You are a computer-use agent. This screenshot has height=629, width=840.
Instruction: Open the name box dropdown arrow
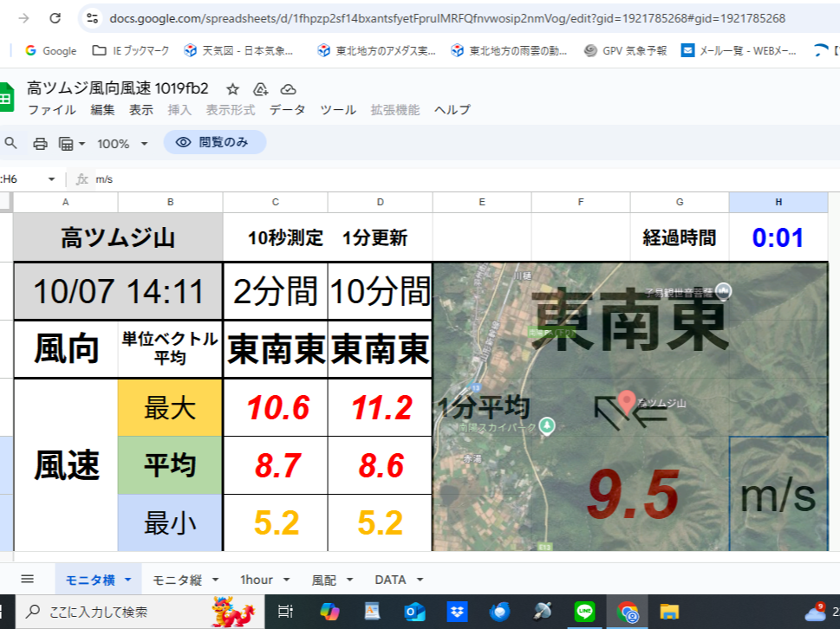[51, 179]
